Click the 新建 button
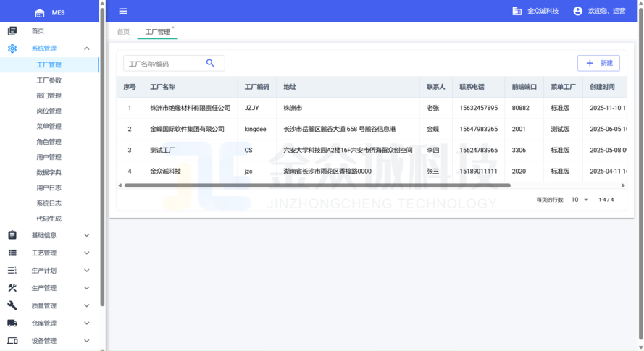This screenshot has width=644, height=351. click(x=598, y=63)
